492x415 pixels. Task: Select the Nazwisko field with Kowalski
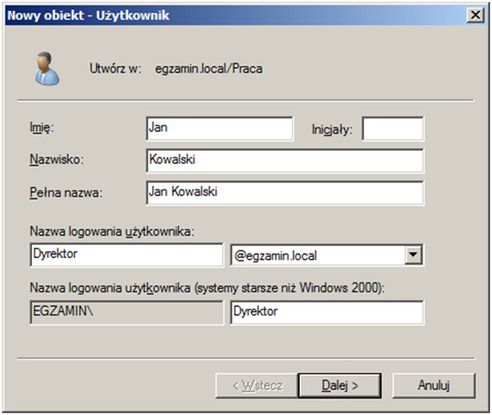pyautogui.click(x=285, y=161)
